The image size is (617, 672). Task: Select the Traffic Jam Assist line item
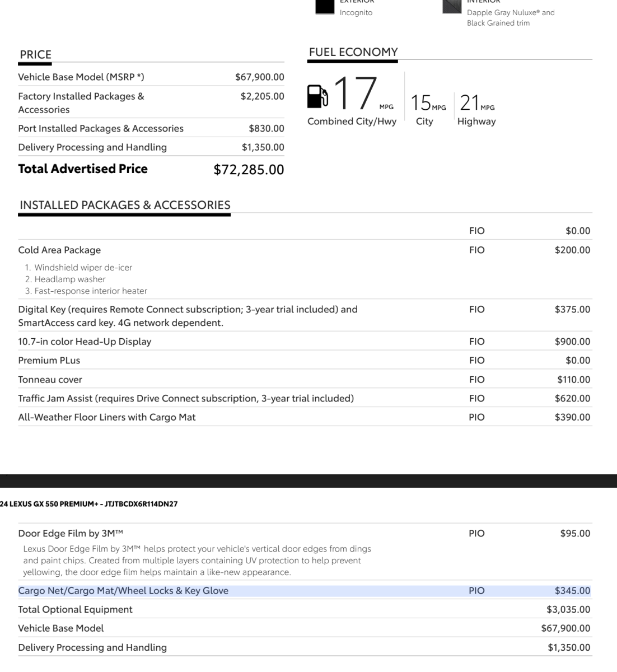coord(186,399)
